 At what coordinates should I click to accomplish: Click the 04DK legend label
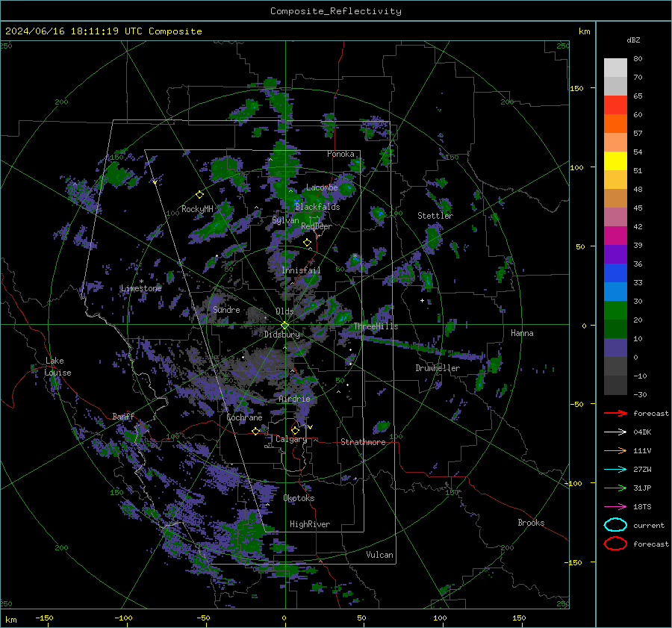tap(642, 432)
